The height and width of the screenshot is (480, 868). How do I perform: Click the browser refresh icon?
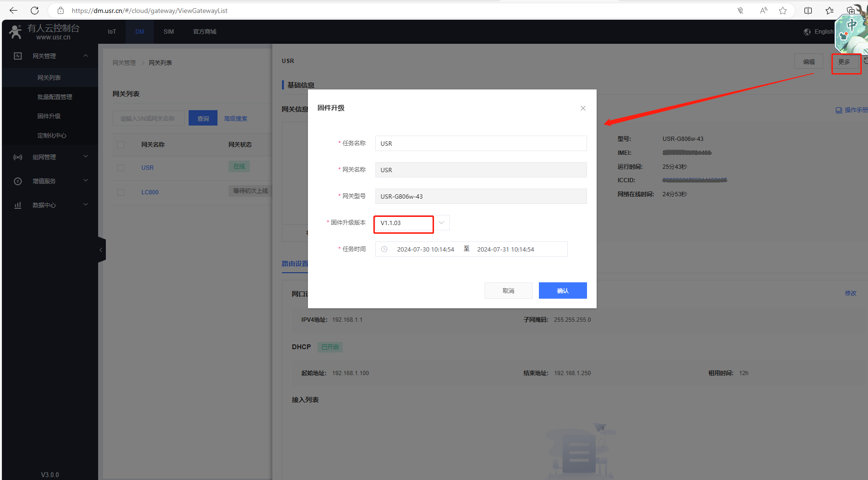pyautogui.click(x=35, y=11)
